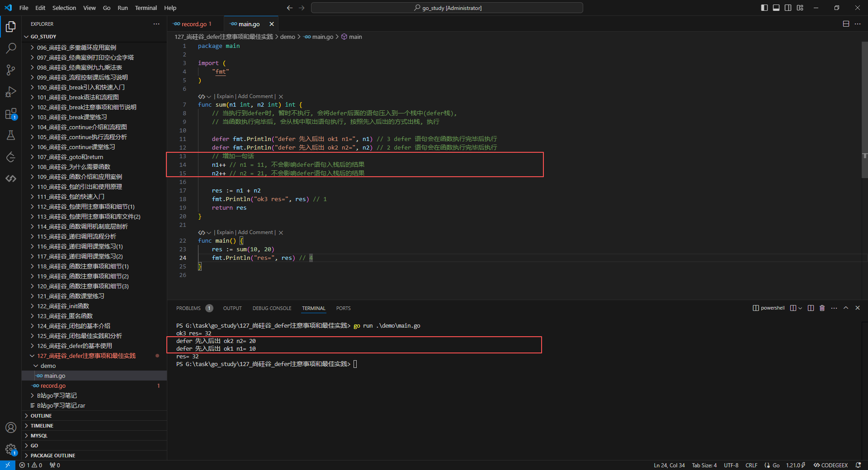Open the remote window status bar icon
868x470 pixels.
[8, 465]
